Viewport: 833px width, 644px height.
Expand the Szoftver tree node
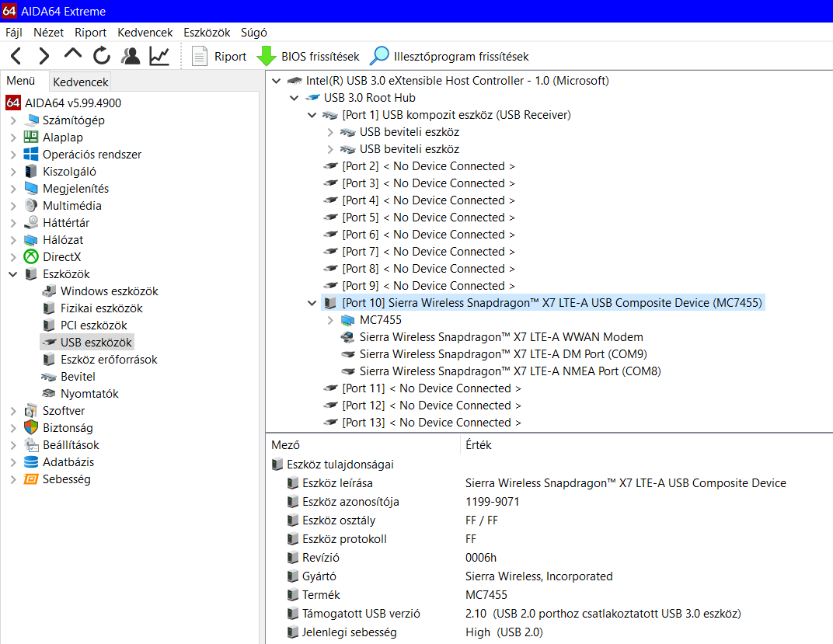click(x=13, y=411)
